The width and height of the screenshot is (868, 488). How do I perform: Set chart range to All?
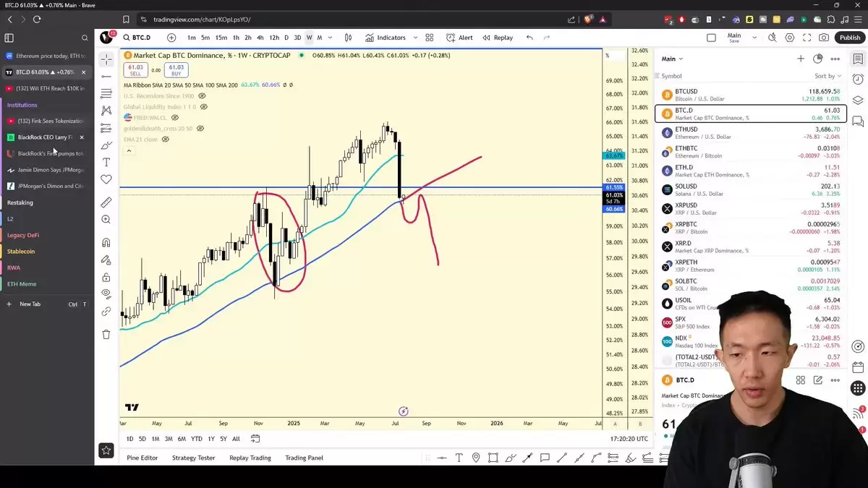click(236, 439)
